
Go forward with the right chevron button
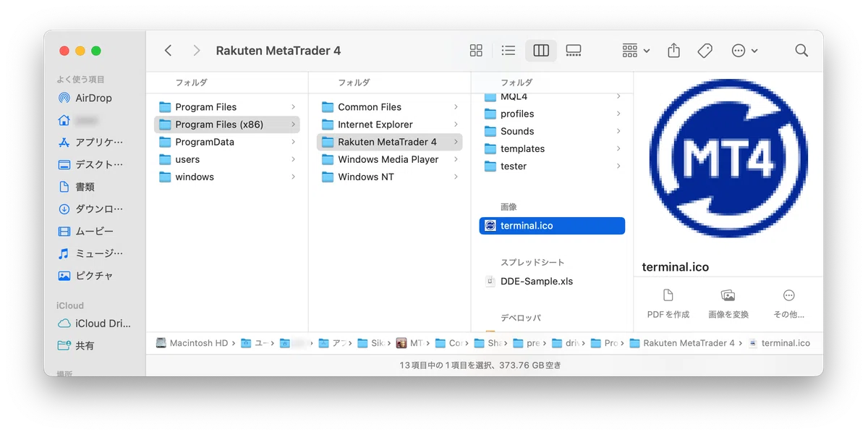click(x=197, y=51)
